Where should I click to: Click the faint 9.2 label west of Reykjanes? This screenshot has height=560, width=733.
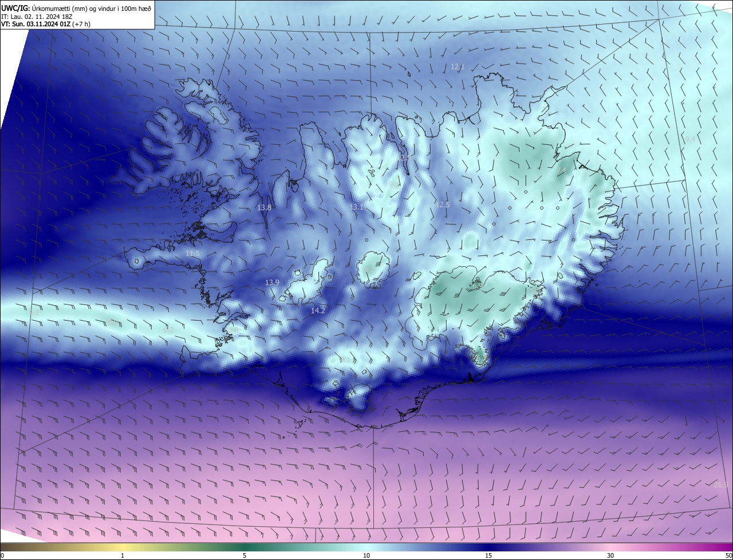[x=168, y=330]
